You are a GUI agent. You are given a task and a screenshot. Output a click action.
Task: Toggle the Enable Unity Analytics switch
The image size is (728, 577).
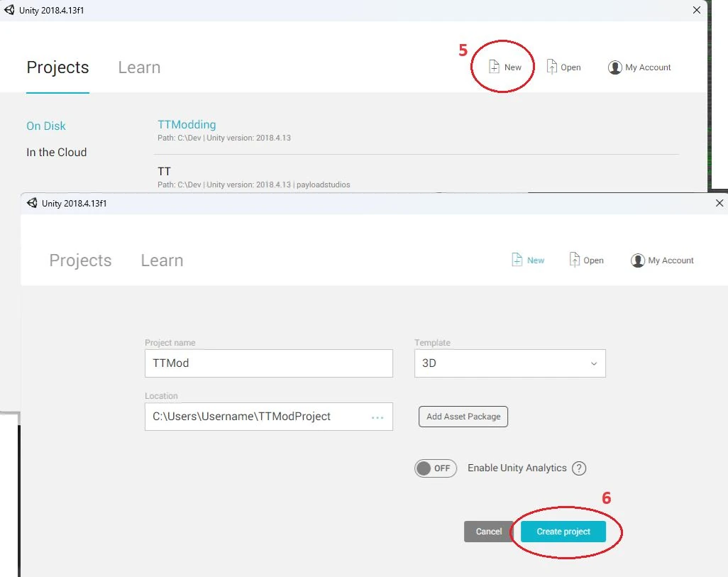click(436, 468)
